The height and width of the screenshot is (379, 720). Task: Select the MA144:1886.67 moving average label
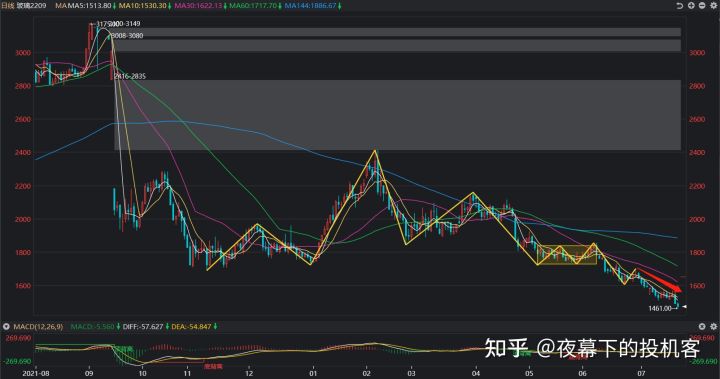(x=310, y=6)
